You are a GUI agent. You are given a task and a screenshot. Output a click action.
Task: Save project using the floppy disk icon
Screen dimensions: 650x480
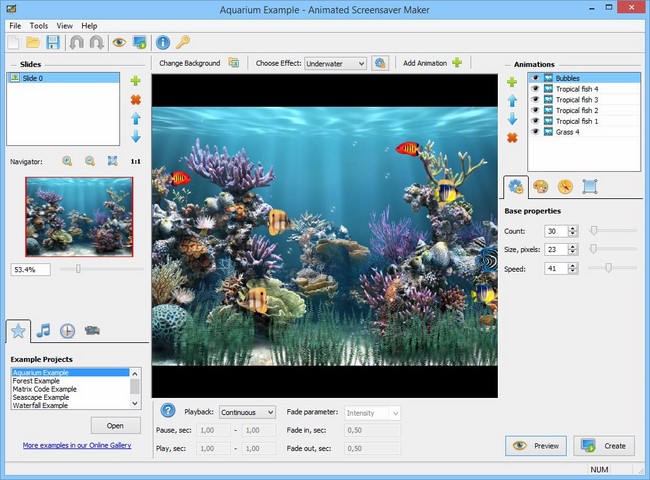(x=53, y=42)
